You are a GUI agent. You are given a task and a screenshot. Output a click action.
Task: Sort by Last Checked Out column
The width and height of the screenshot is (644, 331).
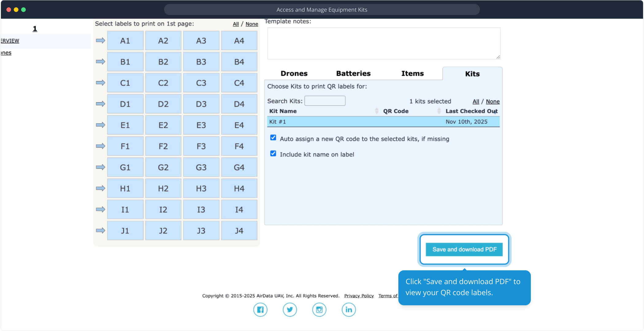pos(471,111)
